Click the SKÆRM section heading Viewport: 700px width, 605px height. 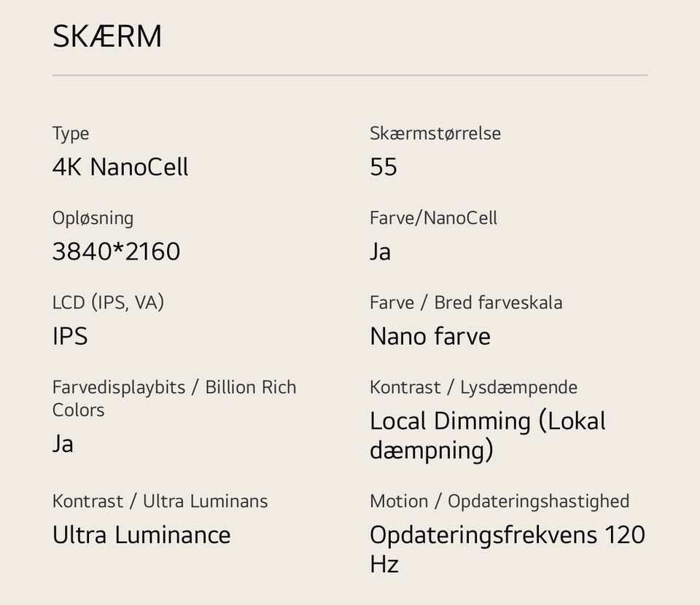click(x=107, y=37)
